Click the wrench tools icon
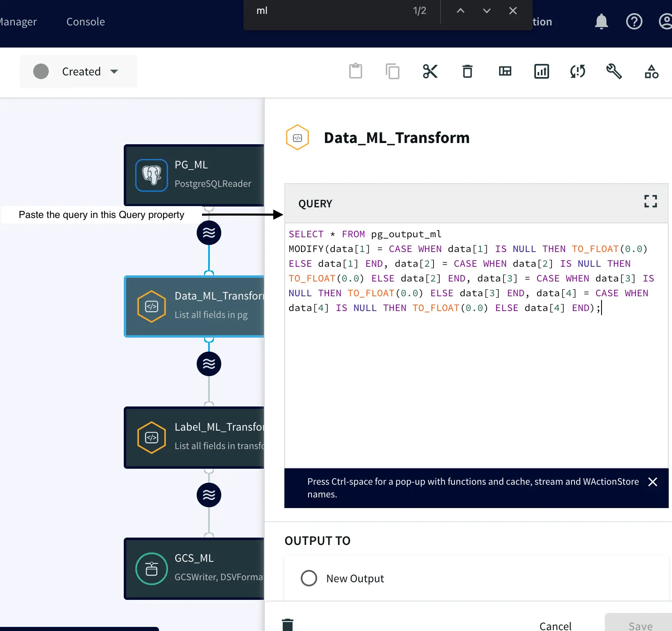The image size is (672, 631). 614,71
